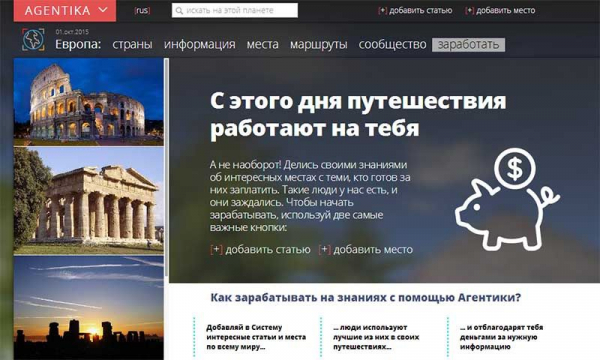600x360 pixels.
Task: Click text '... люди используют лучшие из них'
Action: (x=376, y=337)
